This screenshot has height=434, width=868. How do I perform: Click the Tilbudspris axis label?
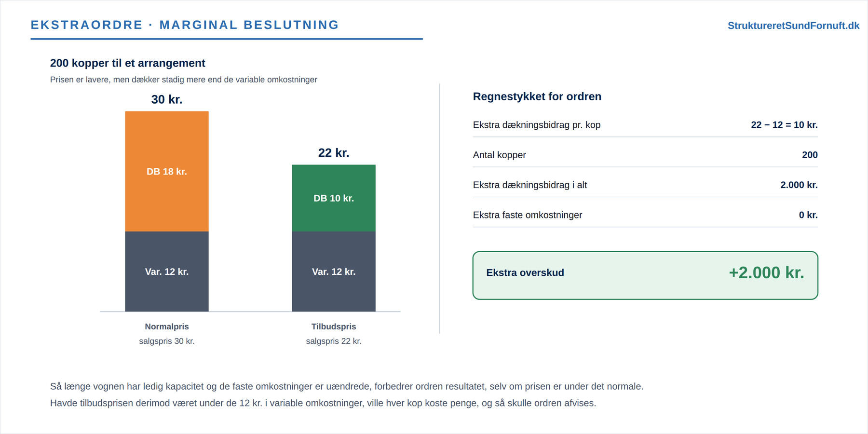[x=334, y=326]
